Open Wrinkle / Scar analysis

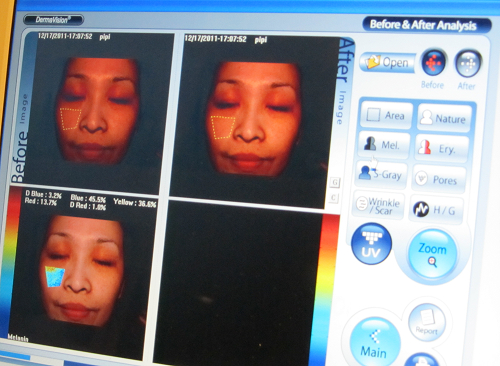[x=379, y=206]
